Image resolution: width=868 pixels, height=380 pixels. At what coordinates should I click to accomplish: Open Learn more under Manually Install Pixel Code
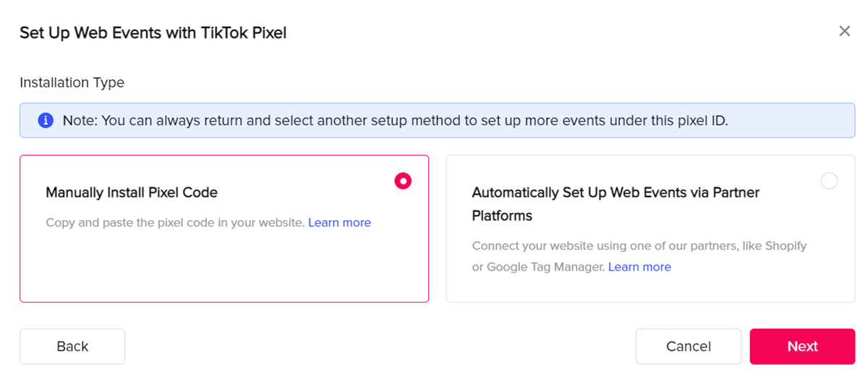coord(339,223)
